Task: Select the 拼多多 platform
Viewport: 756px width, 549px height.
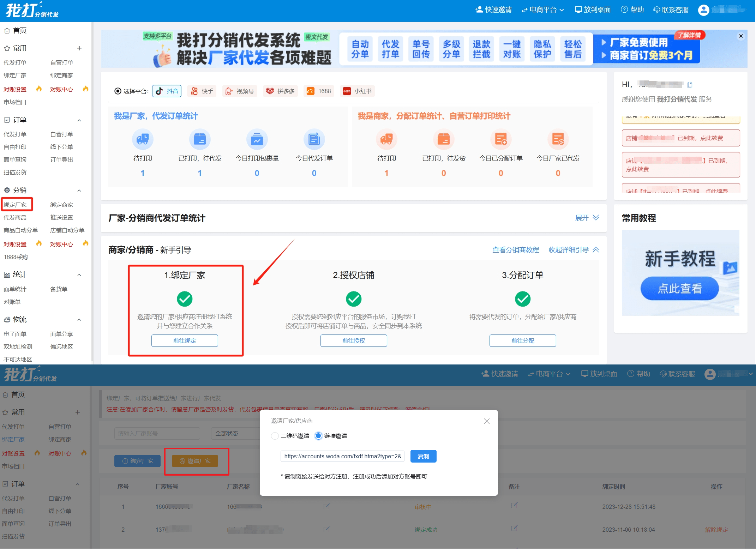Action: [x=281, y=91]
